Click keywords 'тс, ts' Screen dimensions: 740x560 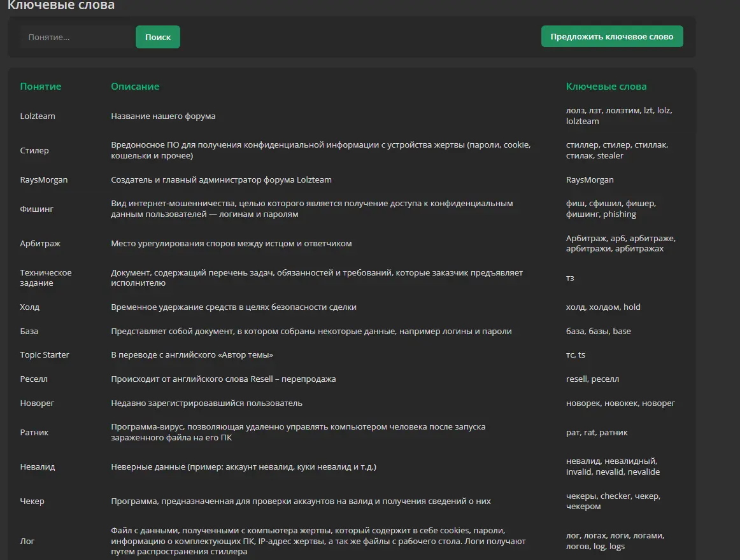click(x=575, y=355)
